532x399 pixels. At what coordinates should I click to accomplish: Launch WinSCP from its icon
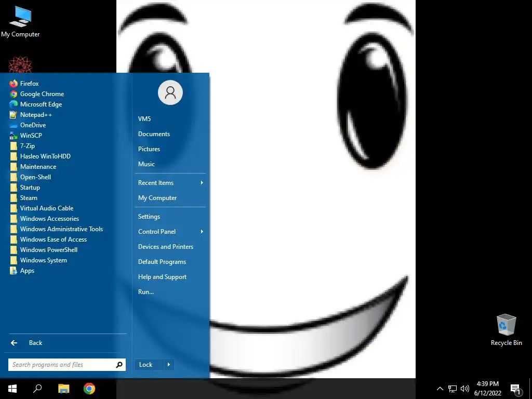14,136
